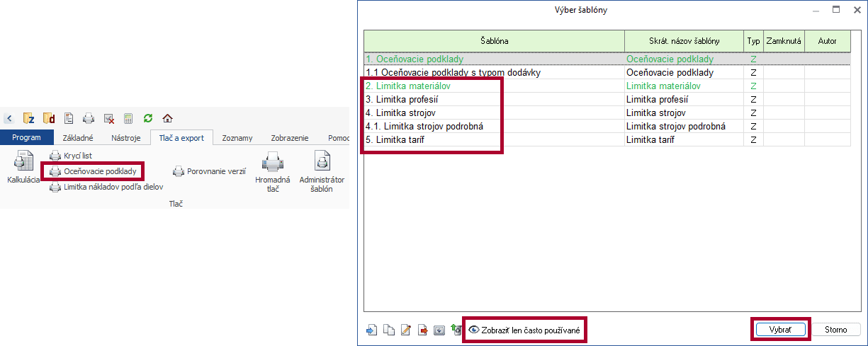This screenshot has height=346, width=868.
Task: Click the back arrow chevron in toolbar
Action: click(x=10, y=118)
